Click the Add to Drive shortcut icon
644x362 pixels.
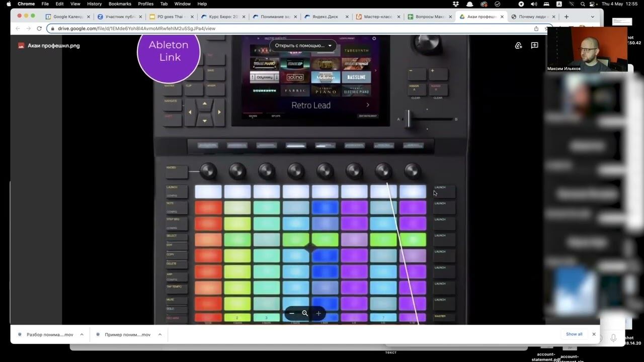click(x=518, y=45)
